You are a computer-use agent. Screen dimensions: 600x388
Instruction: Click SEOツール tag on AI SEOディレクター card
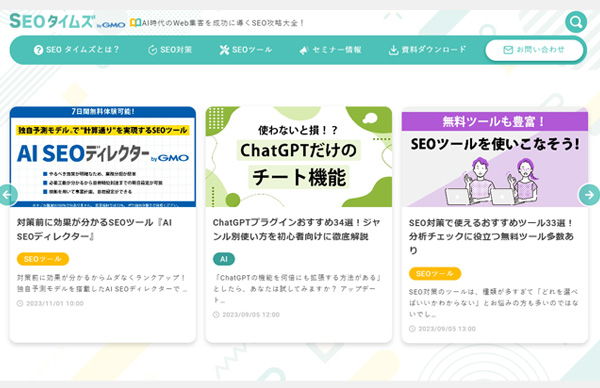coord(43,259)
